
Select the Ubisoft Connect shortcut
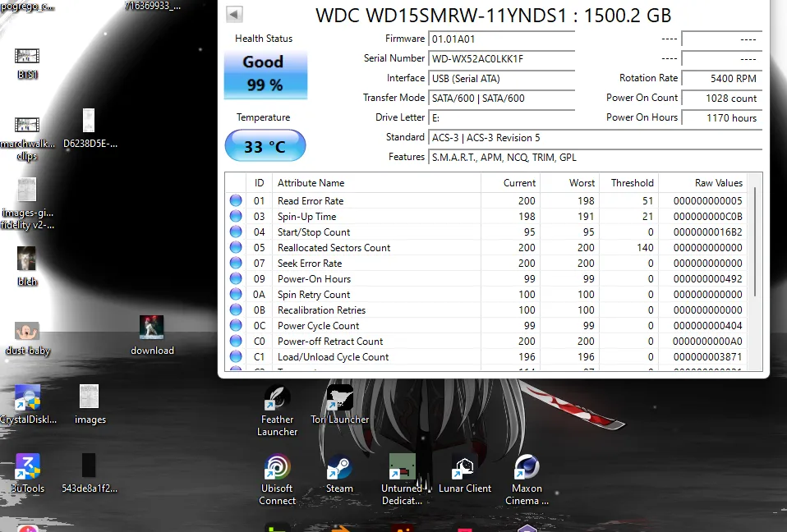click(277, 479)
